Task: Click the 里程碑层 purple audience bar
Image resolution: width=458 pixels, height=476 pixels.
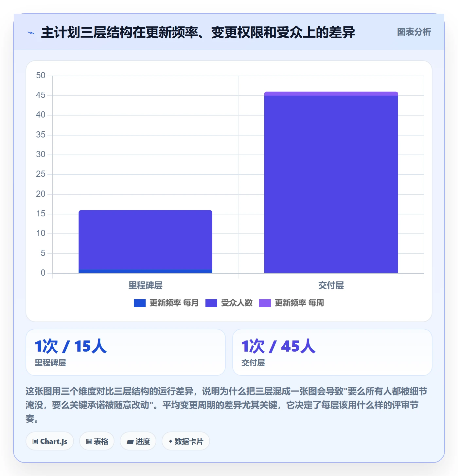Action: coord(146,240)
